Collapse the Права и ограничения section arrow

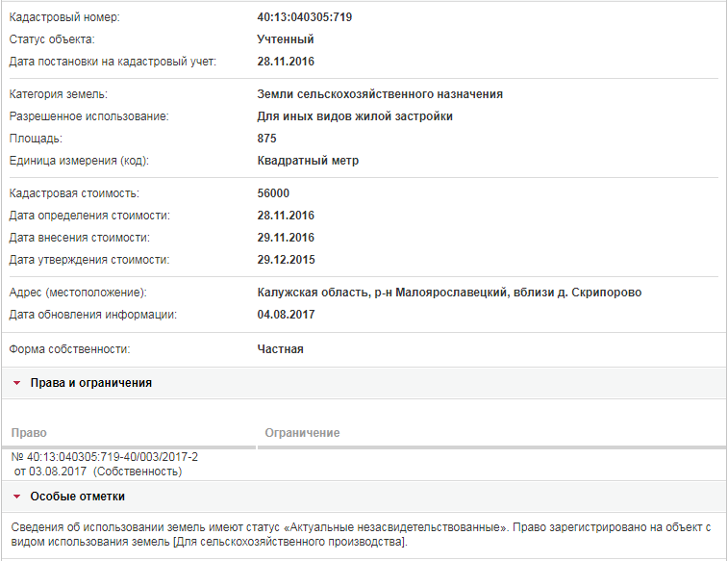point(17,383)
